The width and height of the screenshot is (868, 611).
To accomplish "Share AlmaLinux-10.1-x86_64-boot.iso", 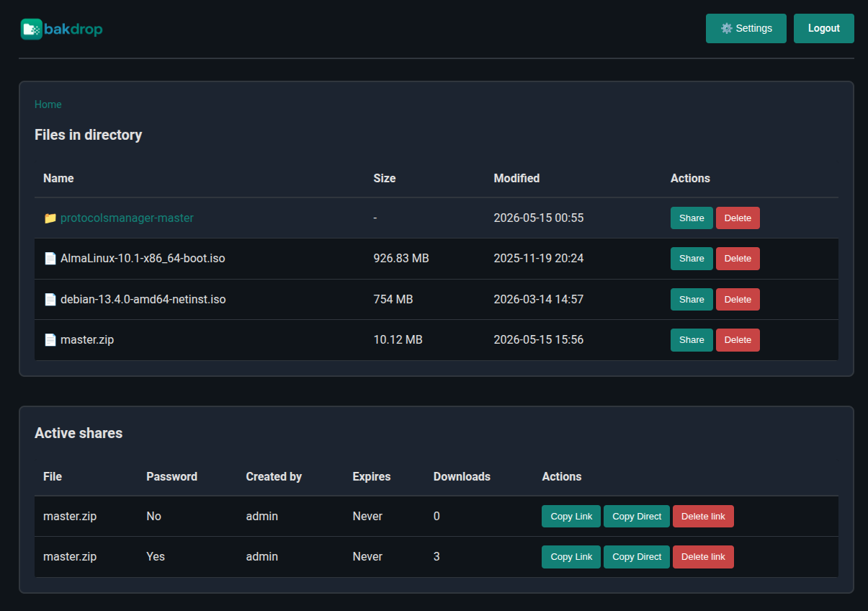I will pos(692,258).
